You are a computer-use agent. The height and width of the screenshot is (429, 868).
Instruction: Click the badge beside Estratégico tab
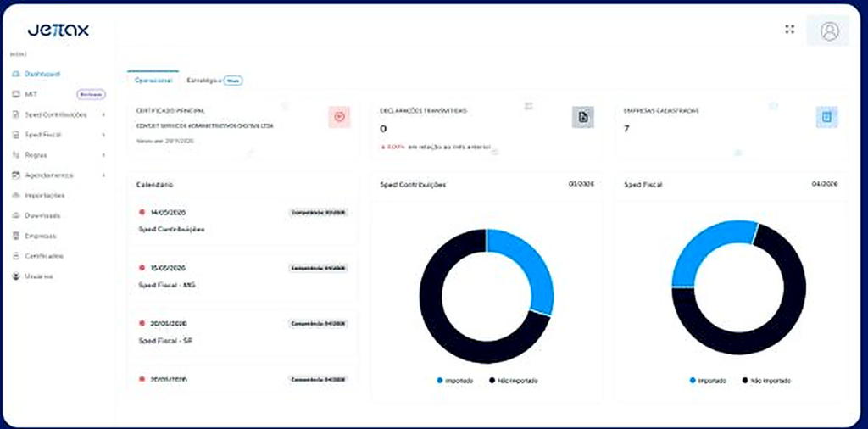pos(233,81)
